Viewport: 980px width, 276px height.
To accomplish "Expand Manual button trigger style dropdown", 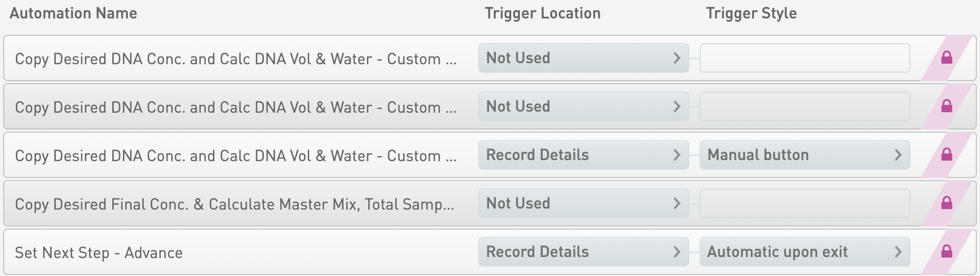I will pos(805,155).
